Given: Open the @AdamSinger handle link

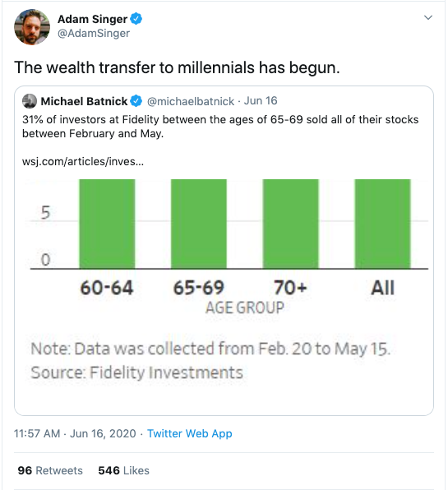Looking at the screenshot, I should [x=94, y=33].
